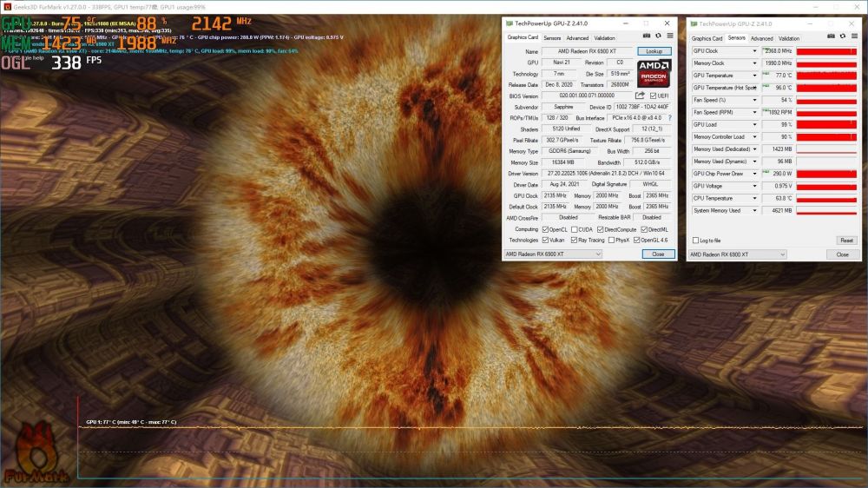Switch to Advanced tab in Graphics Card window
This screenshot has height=488, width=868.
click(x=577, y=38)
